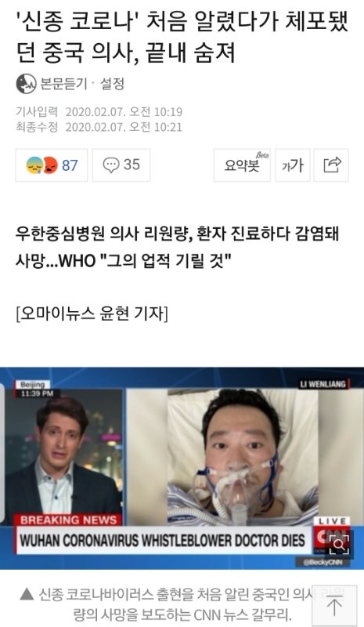
Task: Tap the sad emoji reaction icon
Action: pyautogui.click(x=34, y=165)
